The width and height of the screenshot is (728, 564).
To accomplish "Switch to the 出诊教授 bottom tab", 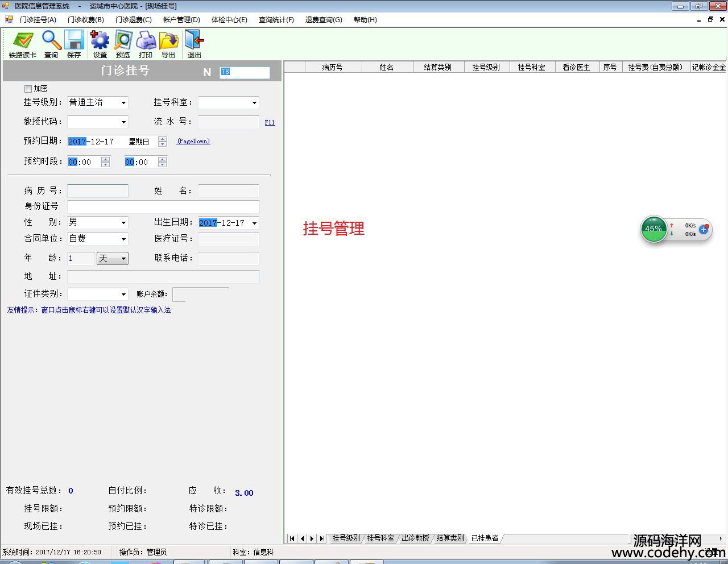I will coord(415,538).
